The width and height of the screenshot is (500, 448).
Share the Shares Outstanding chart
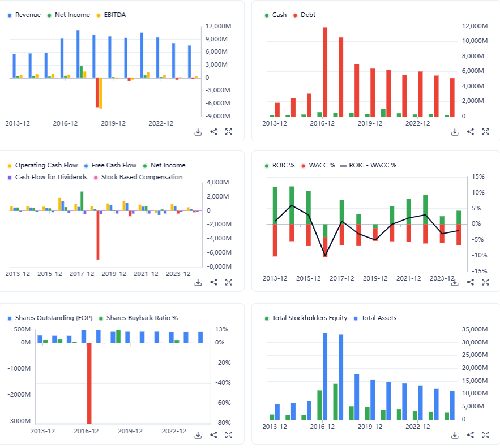pyautogui.click(x=213, y=435)
